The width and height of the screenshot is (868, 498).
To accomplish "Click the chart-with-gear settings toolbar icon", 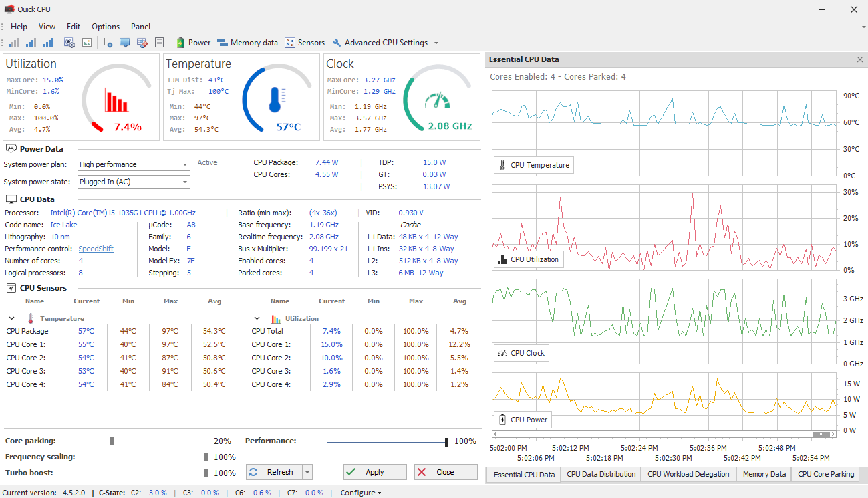I will pos(109,43).
